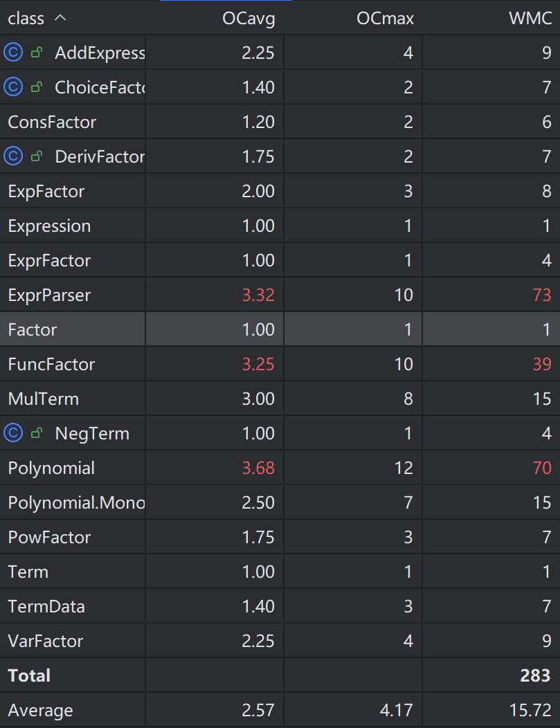Click the Total WMC value 283
The height and width of the screenshot is (728, 560).
point(535,675)
